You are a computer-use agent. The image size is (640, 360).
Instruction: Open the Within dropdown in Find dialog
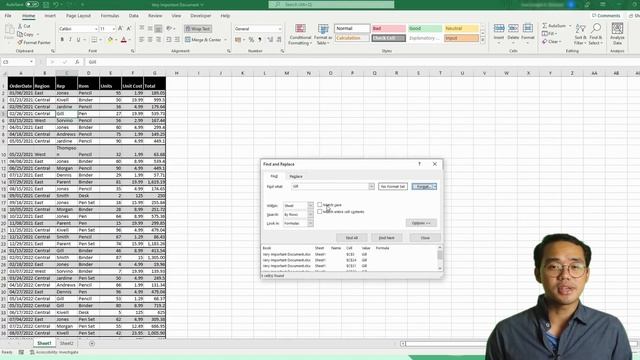point(310,205)
